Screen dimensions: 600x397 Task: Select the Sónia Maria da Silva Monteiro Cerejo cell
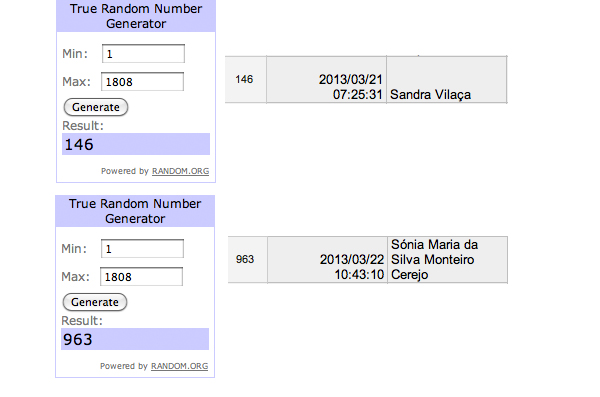point(447,260)
